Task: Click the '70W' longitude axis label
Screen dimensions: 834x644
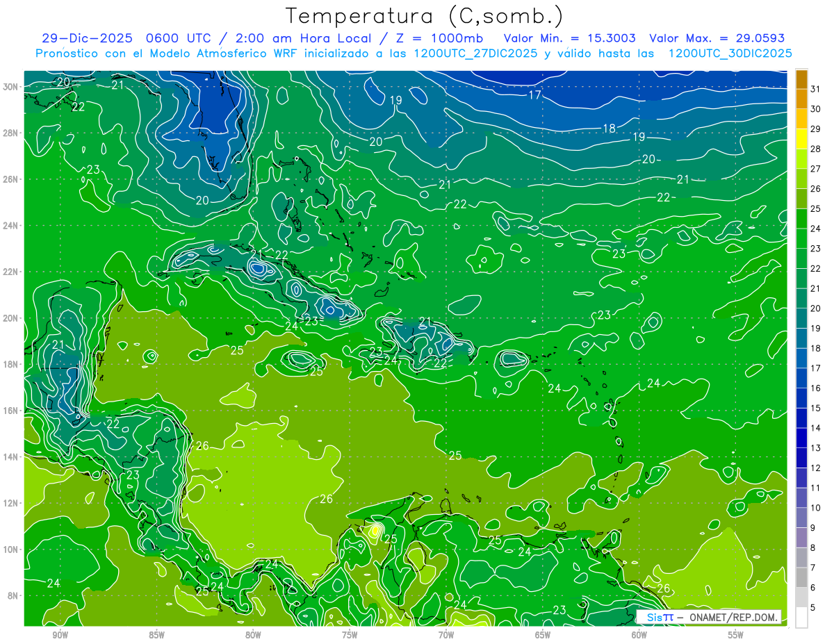Action: coord(446,635)
